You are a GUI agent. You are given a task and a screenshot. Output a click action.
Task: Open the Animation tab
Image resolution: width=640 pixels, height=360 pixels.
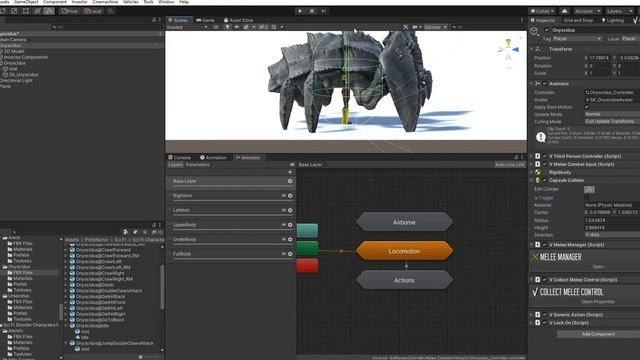click(213, 158)
